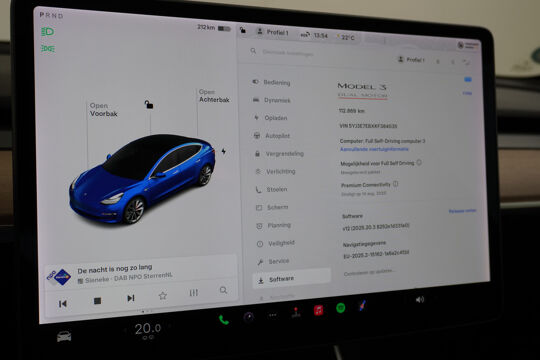The image size is (540, 360).
Task: Open the red music app icon
Action: pyautogui.click(x=319, y=310)
